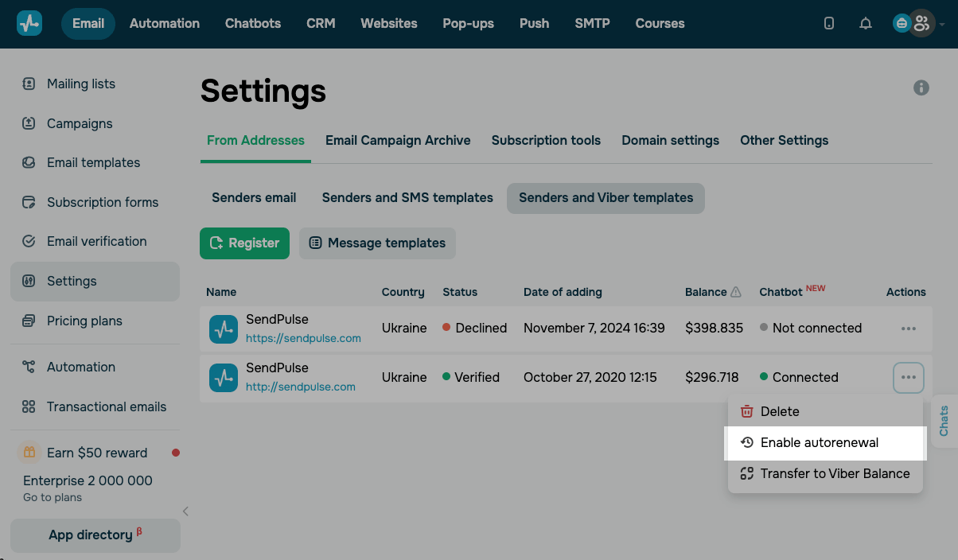Open the https://sendpulse.com link
This screenshot has height=560, width=958.
point(303,338)
